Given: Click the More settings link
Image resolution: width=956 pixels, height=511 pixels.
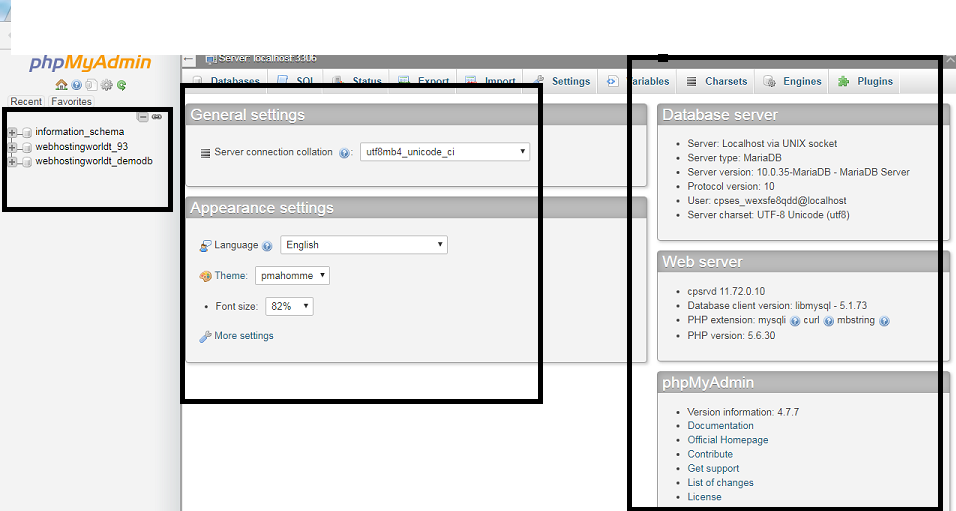Looking at the screenshot, I should click(243, 335).
